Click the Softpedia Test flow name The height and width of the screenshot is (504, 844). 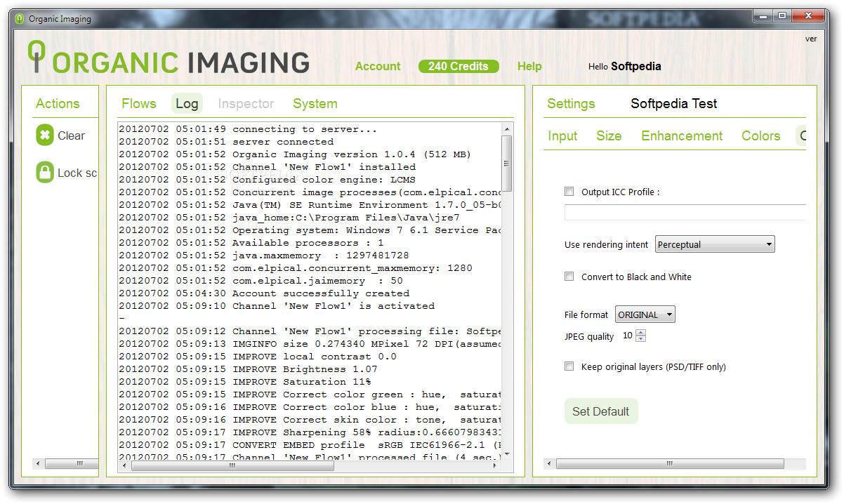[x=673, y=103]
